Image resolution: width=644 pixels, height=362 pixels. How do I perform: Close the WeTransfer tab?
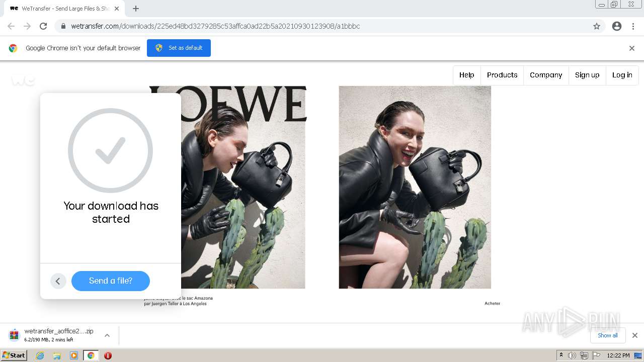117,9
